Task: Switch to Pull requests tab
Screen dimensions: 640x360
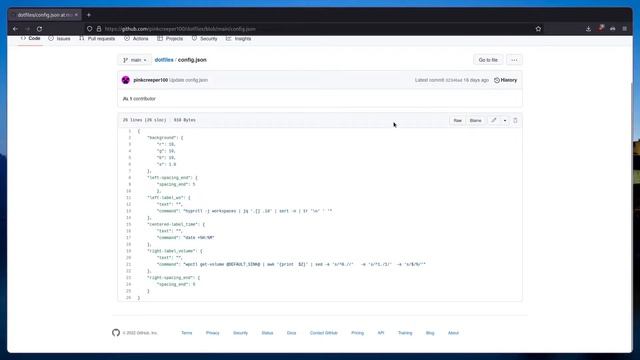Action: pyautogui.click(x=97, y=38)
